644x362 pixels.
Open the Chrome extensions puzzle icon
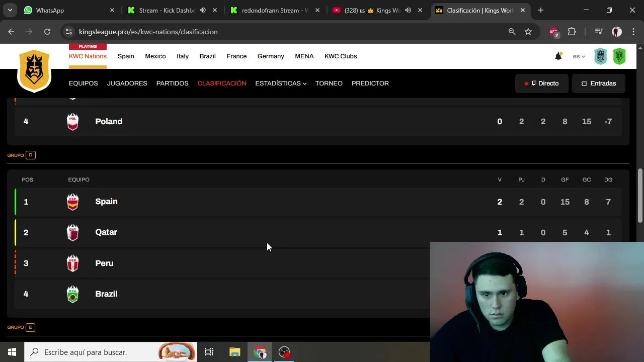pyautogui.click(x=572, y=32)
